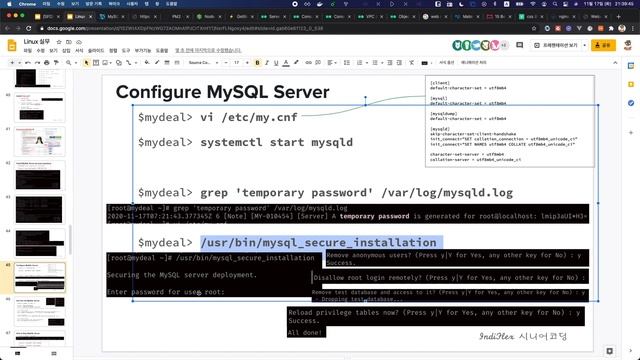
Task: Open last edit history link
Action: pos(208,51)
